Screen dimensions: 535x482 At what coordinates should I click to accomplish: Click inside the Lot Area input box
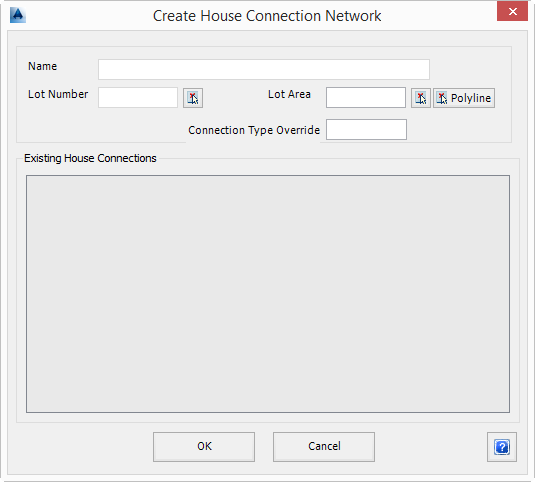pyautogui.click(x=366, y=98)
